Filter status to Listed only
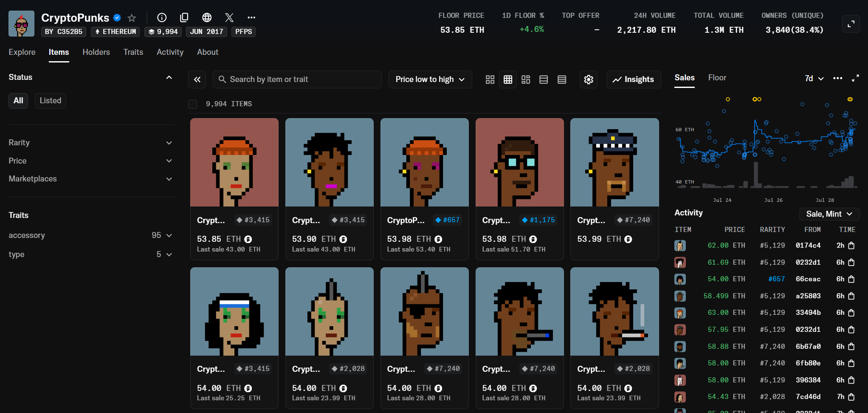868x413 pixels. pyautogui.click(x=50, y=101)
